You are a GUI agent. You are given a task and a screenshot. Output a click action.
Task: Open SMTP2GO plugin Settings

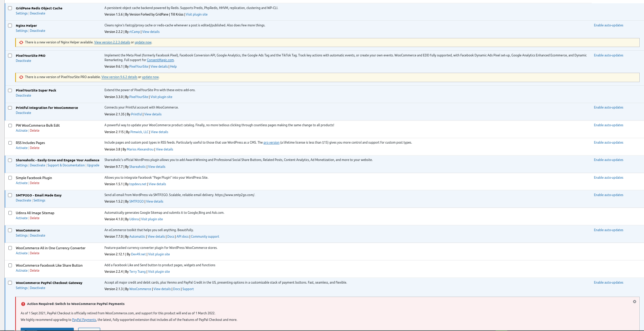point(39,200)
